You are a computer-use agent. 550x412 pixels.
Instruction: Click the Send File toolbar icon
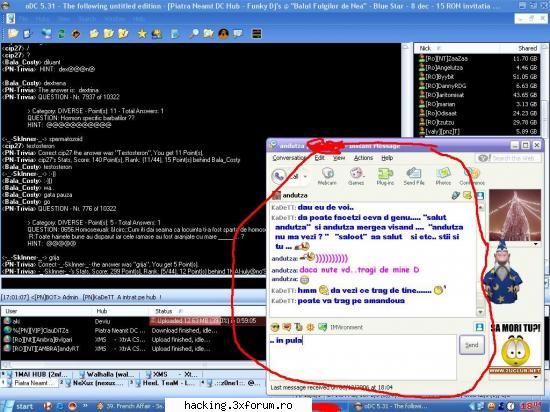tap(414, 176)
